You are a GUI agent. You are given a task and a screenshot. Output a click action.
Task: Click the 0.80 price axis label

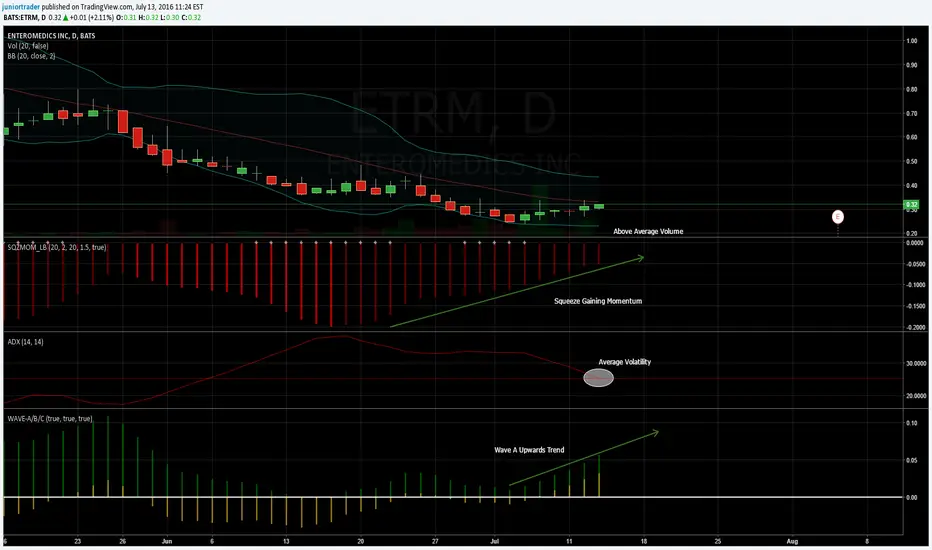click(x=911, y=89)
